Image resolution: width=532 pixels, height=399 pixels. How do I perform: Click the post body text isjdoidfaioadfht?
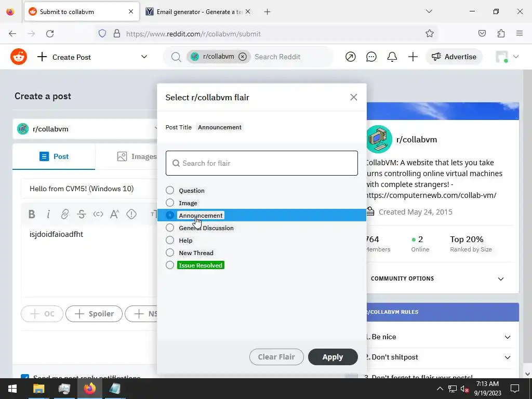56,234
